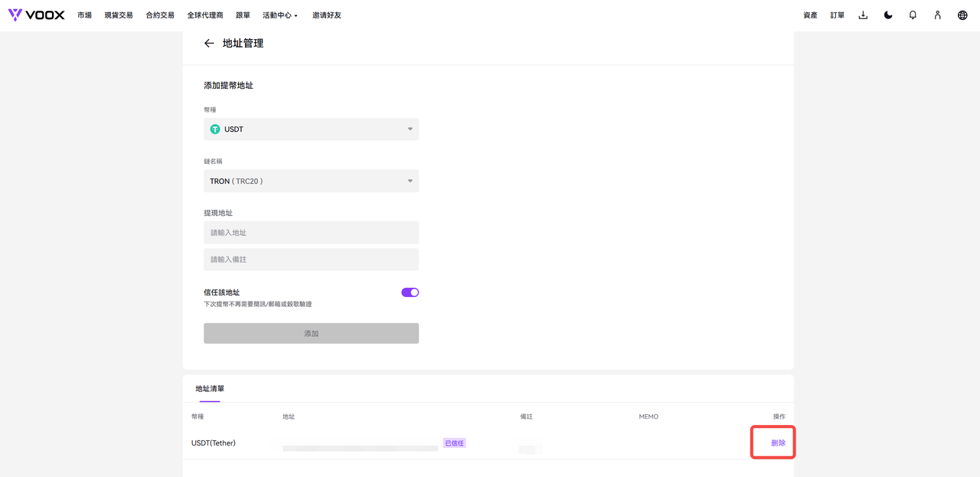Screen dimensions: 980x477
Task: Click the 備註 column header
Action: [527, 417]
